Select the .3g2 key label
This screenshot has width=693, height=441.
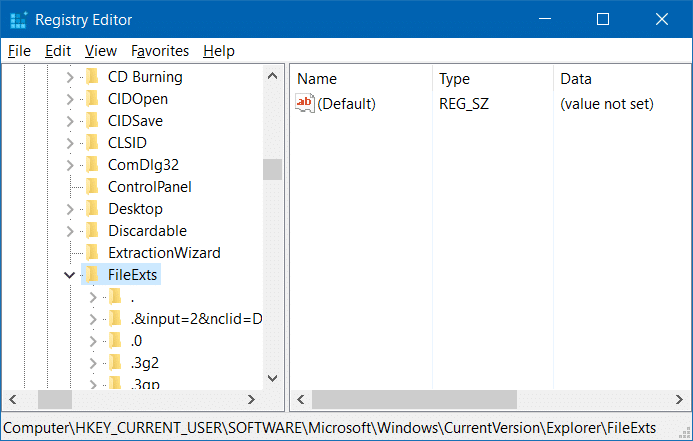[145, 363]
